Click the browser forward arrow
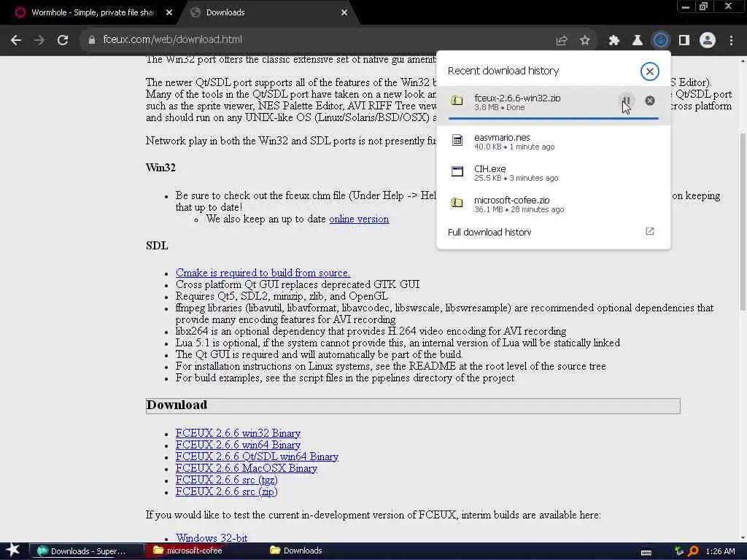 [x=39, y=40]
